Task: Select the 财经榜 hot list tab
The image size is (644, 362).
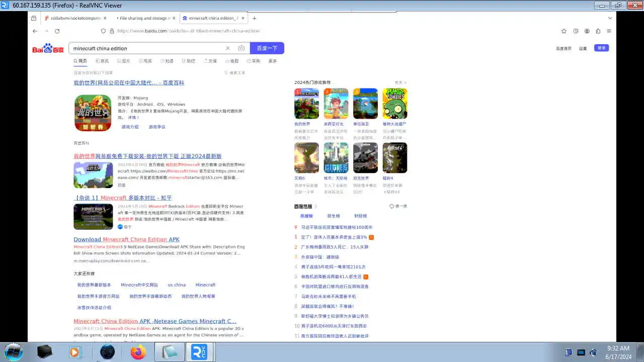Action: (360, 216)
